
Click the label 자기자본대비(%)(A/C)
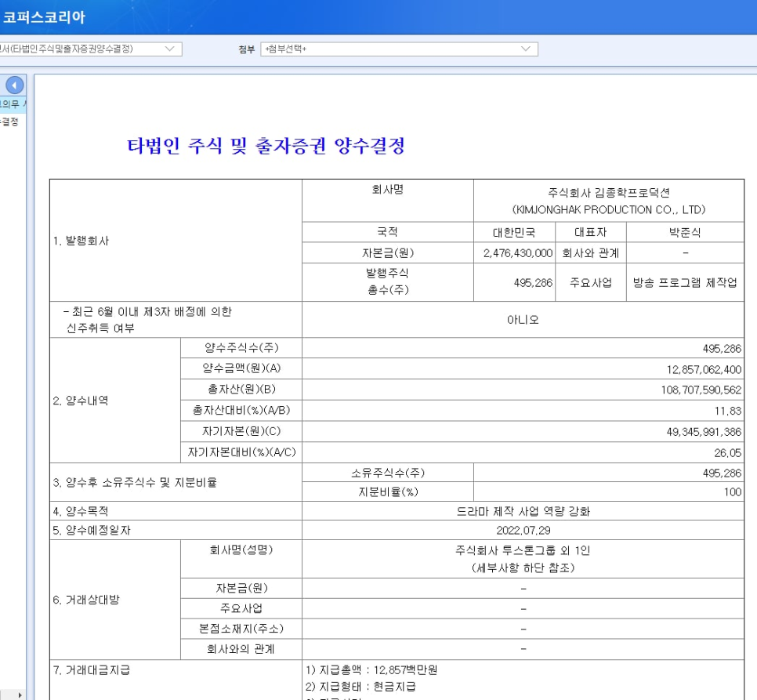click(241, 452)
